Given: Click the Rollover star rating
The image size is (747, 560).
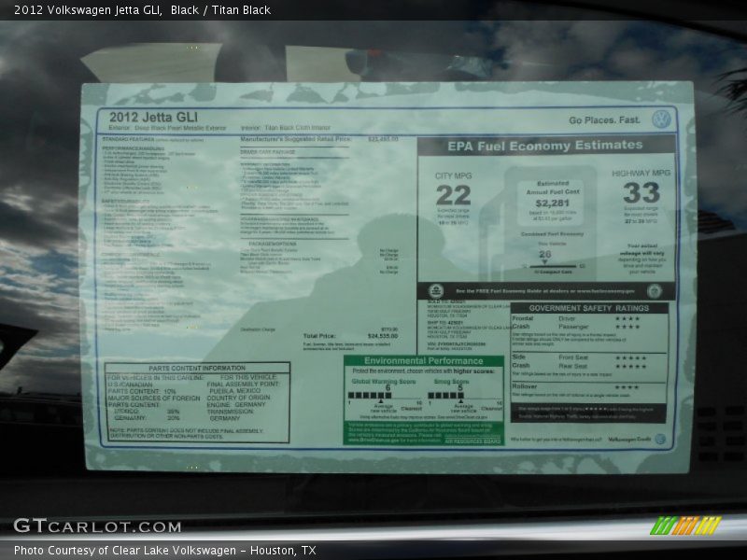Looking at the screenshot, I should coord(627,387).
